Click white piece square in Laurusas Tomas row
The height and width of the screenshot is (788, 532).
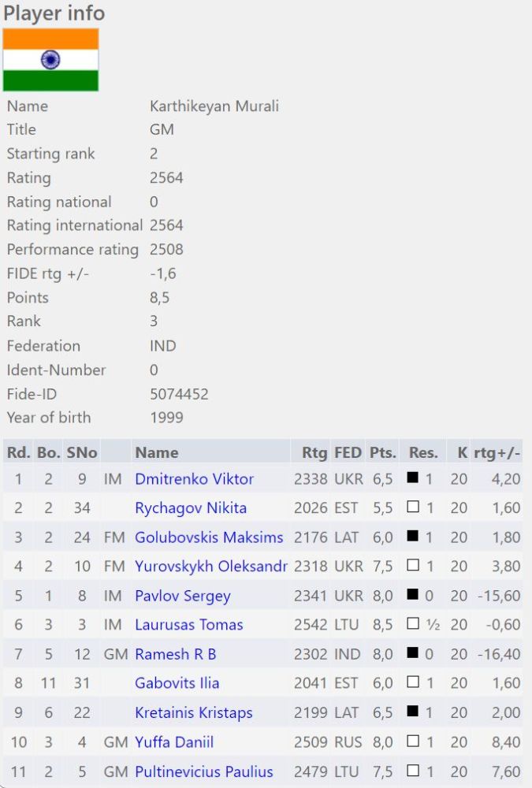tap(413, 625)
